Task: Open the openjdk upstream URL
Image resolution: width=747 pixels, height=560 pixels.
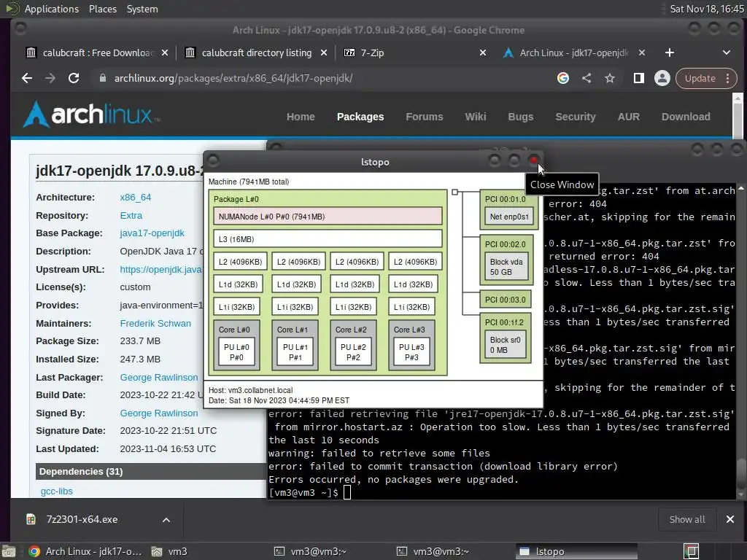Action: [x=161, y=270]
